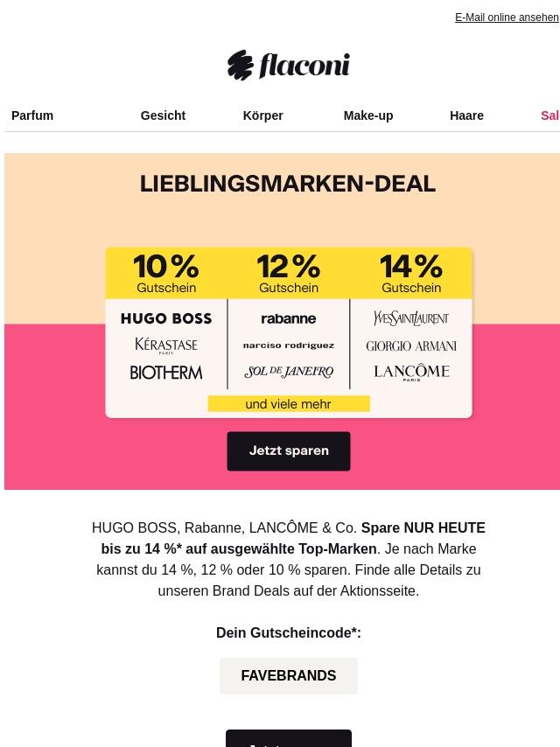Open the Yves Saint Laurent logo
Image resolution: width=560 pixels, height=747 pixels.
click(x=411, y=318)
